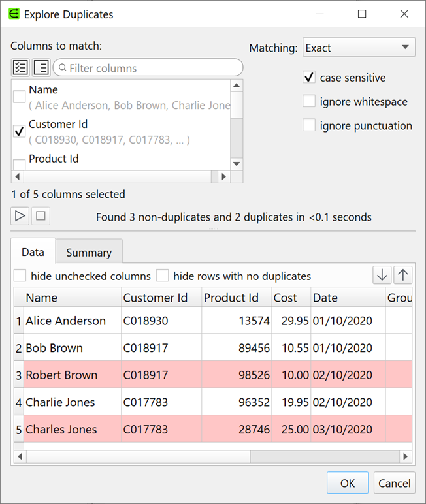Open the Matching dropdown set to Exact
Viewport: 426px width, 504px height.
(359, 48)
